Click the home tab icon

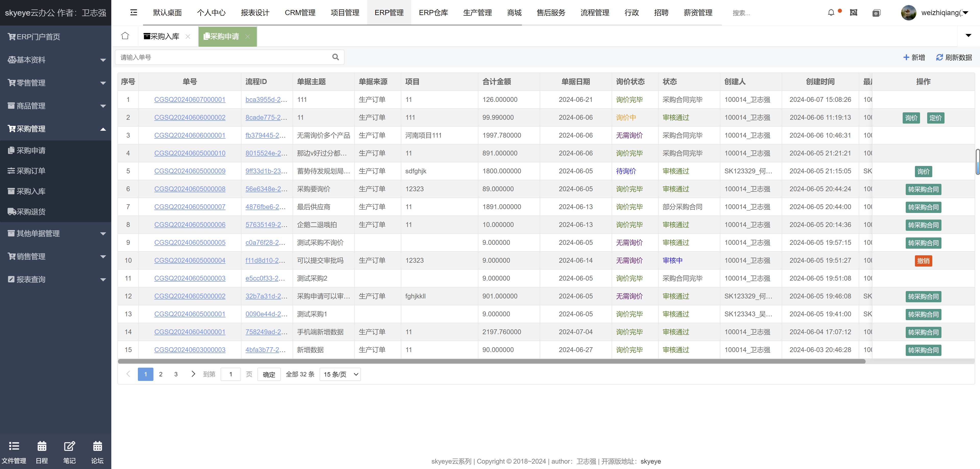tap(125, 36)
